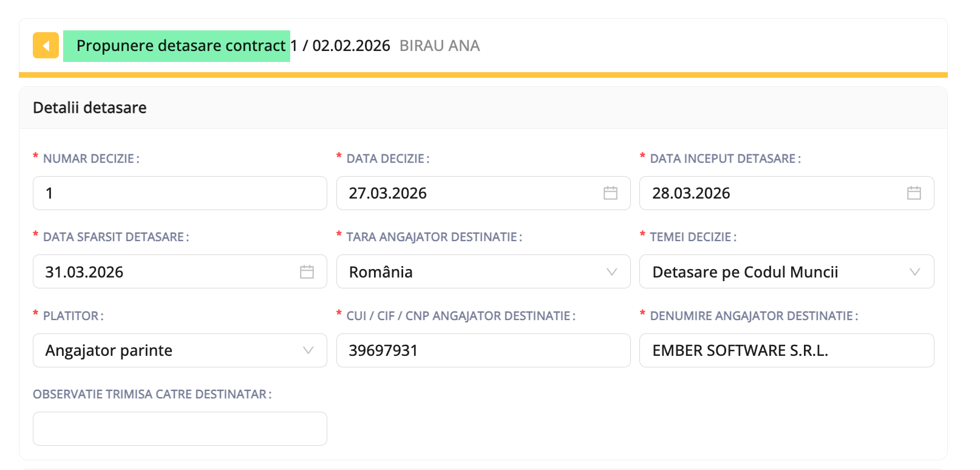Expand the PLATITOR dropdown chevron

[x=309, y=350]
